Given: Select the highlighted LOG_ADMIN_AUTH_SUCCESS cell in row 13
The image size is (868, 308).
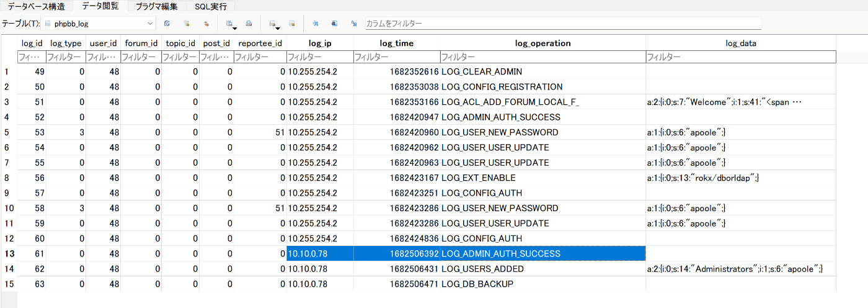Looking at the screenshot, I should coord(543,253).
